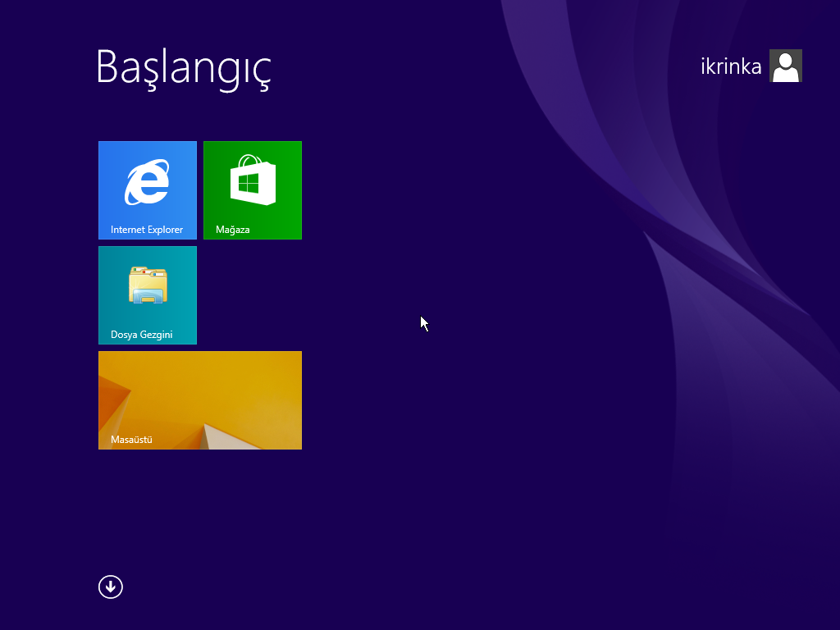The height and width of the screenshot is (630, 840).
Task: Click the Internet Explorer 'e' logo
Action: pyautogui.click(x=147, y=182)
